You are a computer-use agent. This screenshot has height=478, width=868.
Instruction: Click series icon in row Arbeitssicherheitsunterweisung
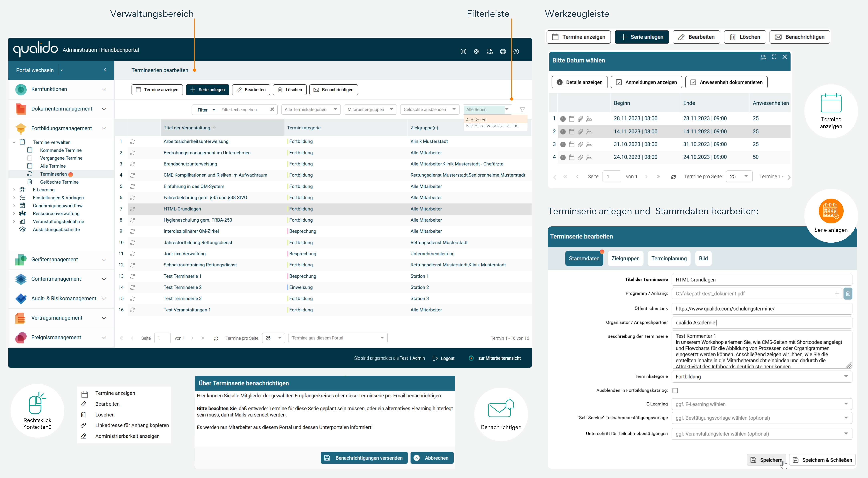tap(133, 142)
